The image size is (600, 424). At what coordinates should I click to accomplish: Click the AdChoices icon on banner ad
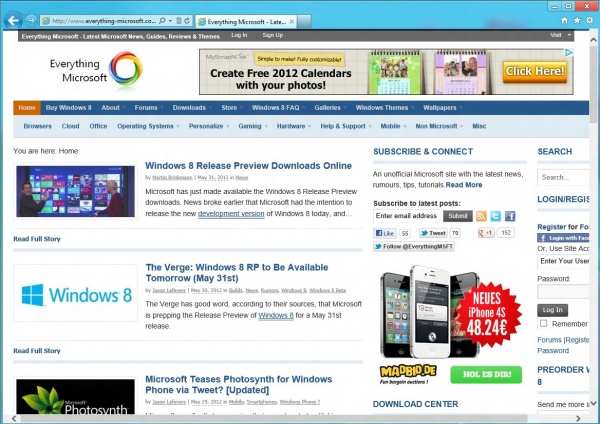pyautogui.click(x=569, y=53)
